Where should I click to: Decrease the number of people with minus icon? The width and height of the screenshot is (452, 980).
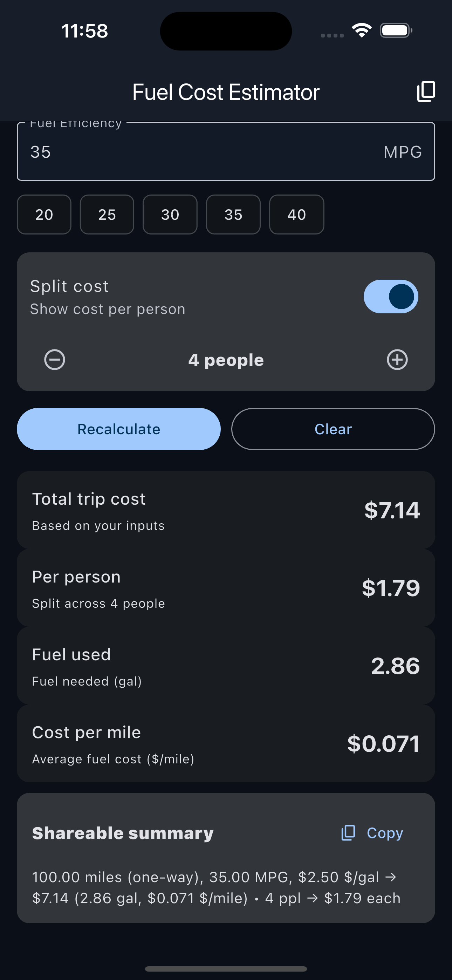55,360
